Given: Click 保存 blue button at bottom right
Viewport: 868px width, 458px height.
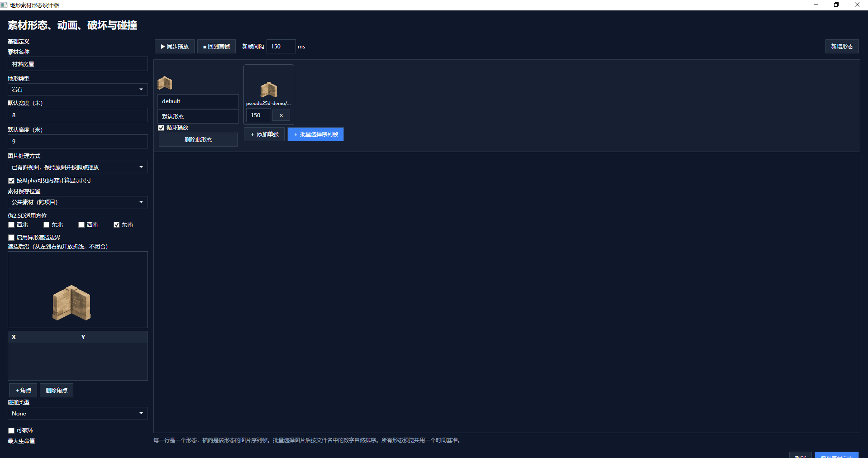Looking at the screenshot, I should (837, 455).
